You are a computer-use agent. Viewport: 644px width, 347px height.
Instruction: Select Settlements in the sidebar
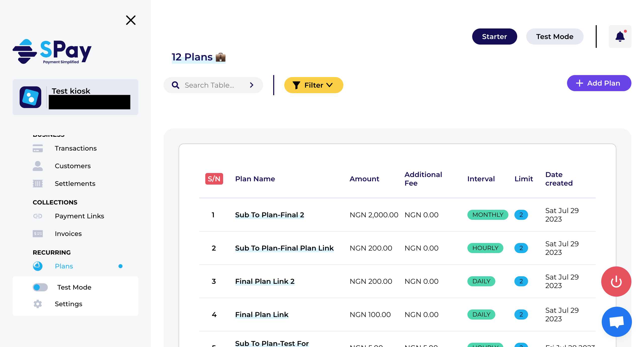tap(75, 184)
